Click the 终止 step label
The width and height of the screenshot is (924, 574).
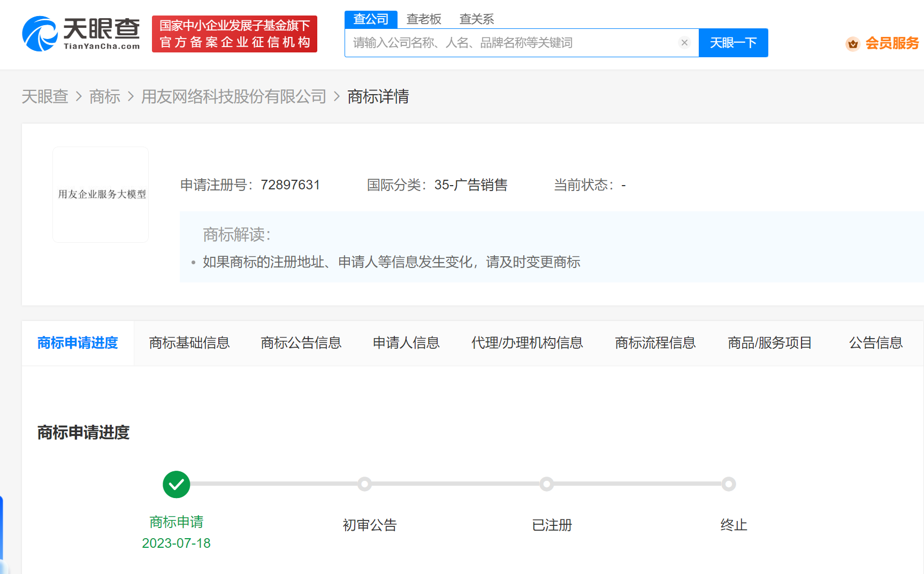pos(734,525)
